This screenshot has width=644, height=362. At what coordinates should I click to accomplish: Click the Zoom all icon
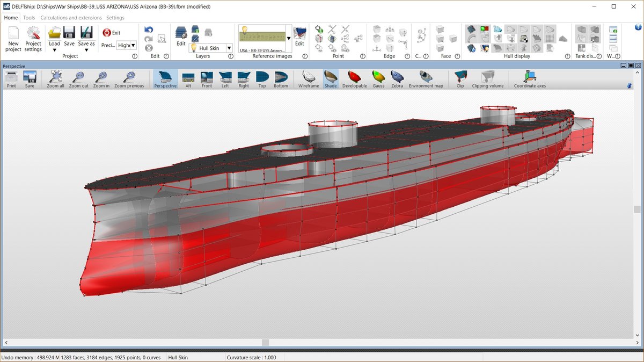(x=55, y=78)
